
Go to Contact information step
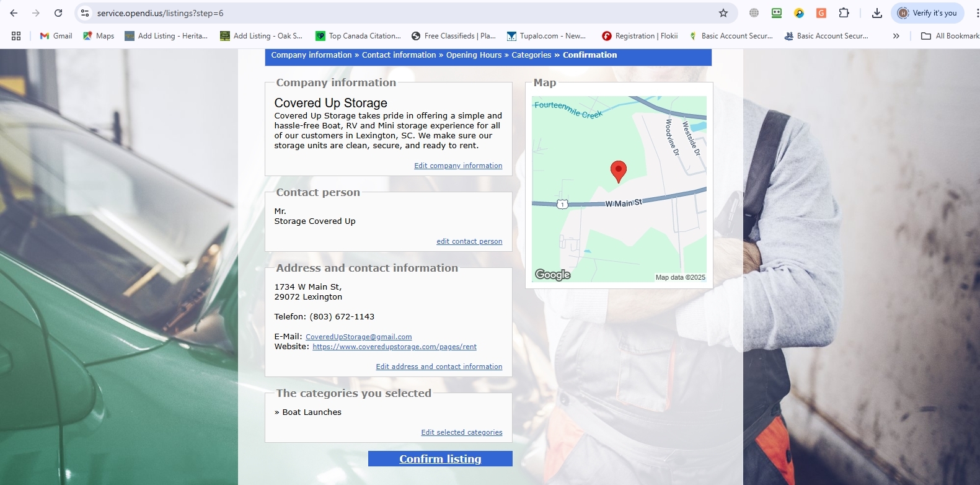(x=399, y=55)
